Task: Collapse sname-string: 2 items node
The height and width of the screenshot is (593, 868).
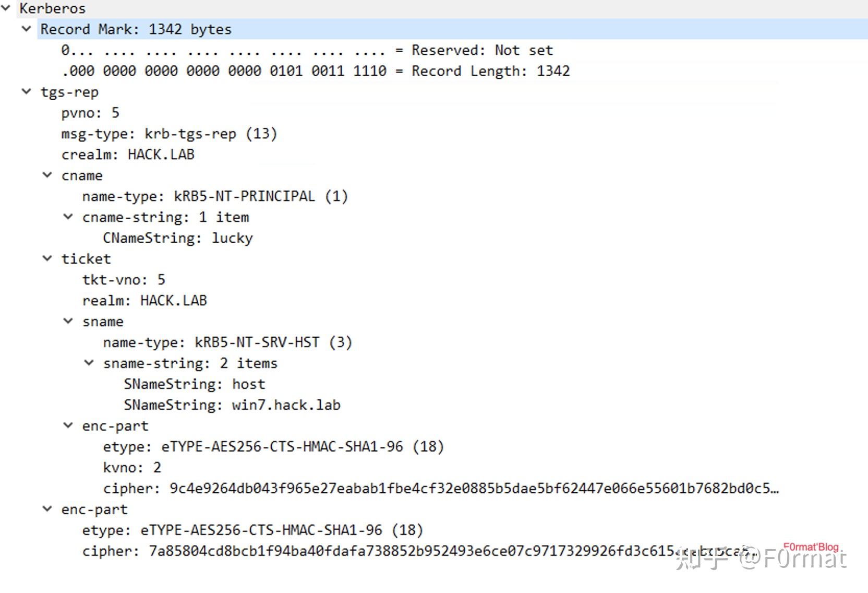Action: click(89, 363)
